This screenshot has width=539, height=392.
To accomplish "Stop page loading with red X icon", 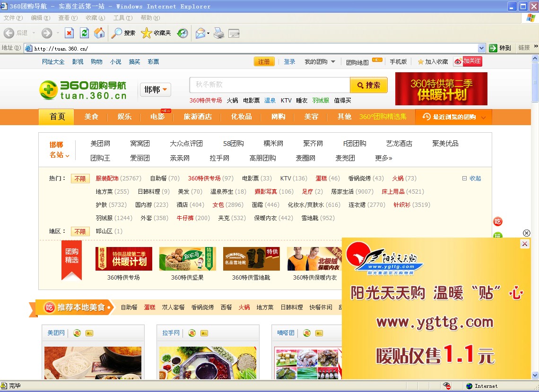I will click(69, 33).
